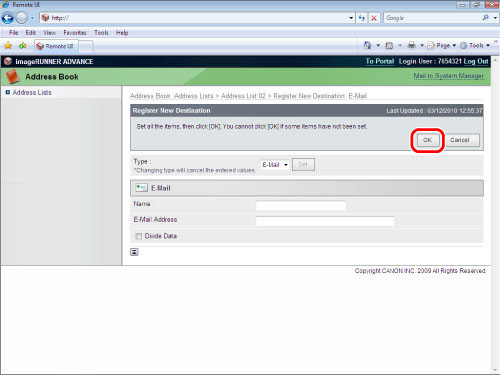This screenshot has width=500, height=375.
Task: Click the browser Back arrow button
Action: 8,18
